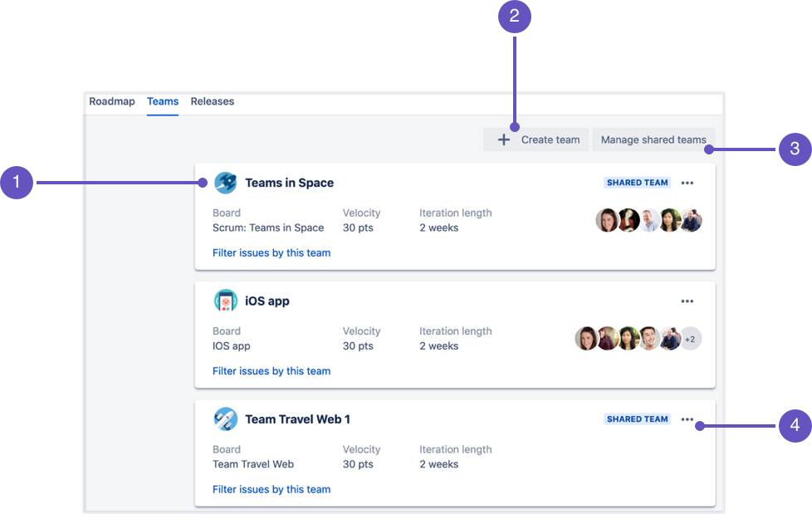
Task: Click the +2 extra members badge
Action: tap(690, 340)
